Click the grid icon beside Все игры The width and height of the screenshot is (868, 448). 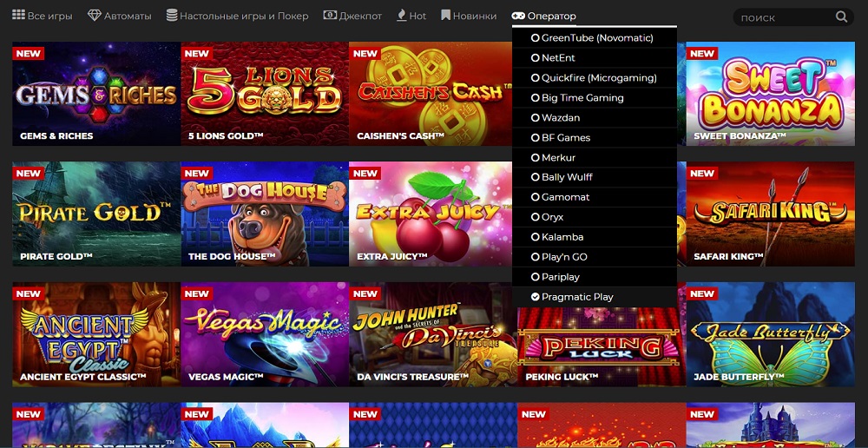coord(18,15)
